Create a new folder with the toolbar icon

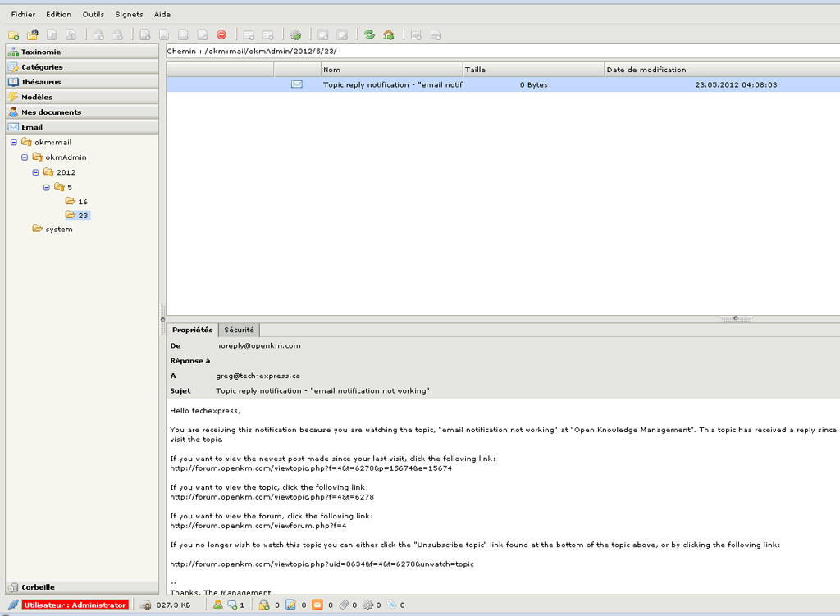[x=13, y=34]
